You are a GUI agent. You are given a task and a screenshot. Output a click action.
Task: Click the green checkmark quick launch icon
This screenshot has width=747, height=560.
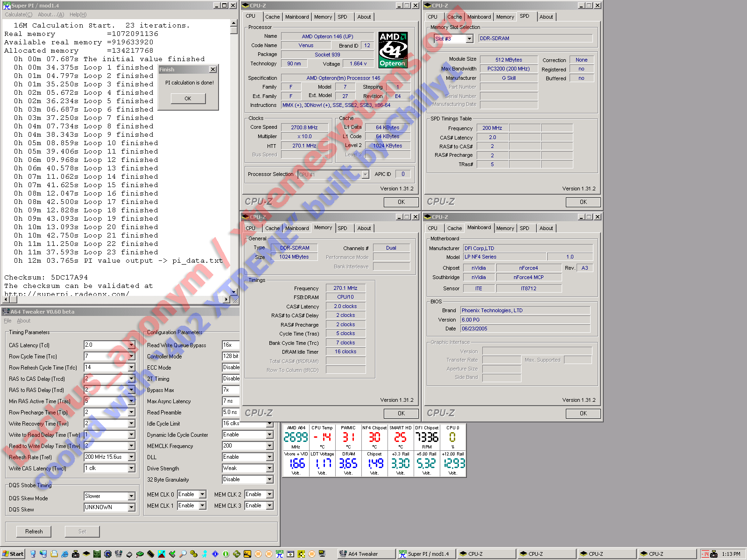[172, 554]
